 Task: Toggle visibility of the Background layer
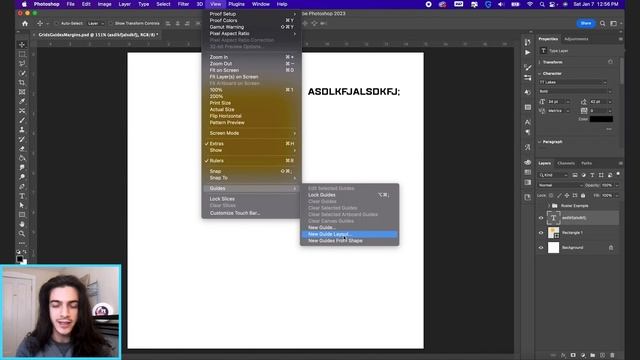coord(541,248)
